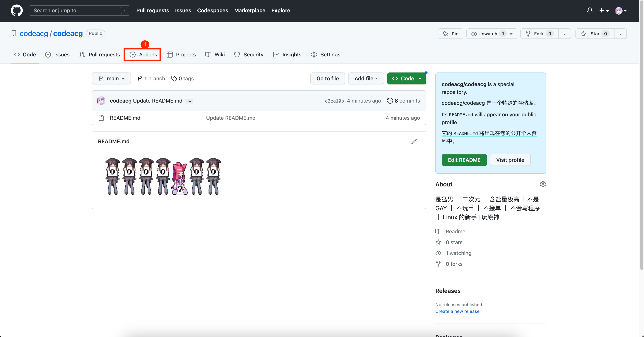The width and height of the screenshot is (644, 337).
Task: Expand the Add file dropdown
Action: (366, 78)
